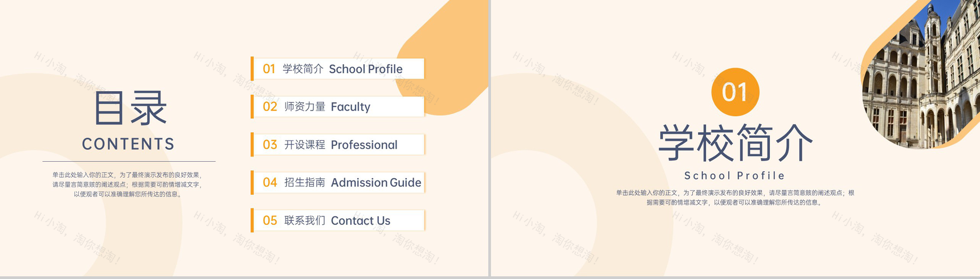This screenshot has height=279, width=980.
Task: Select the Contact Us entry
Action: click(x=337, y=220)
